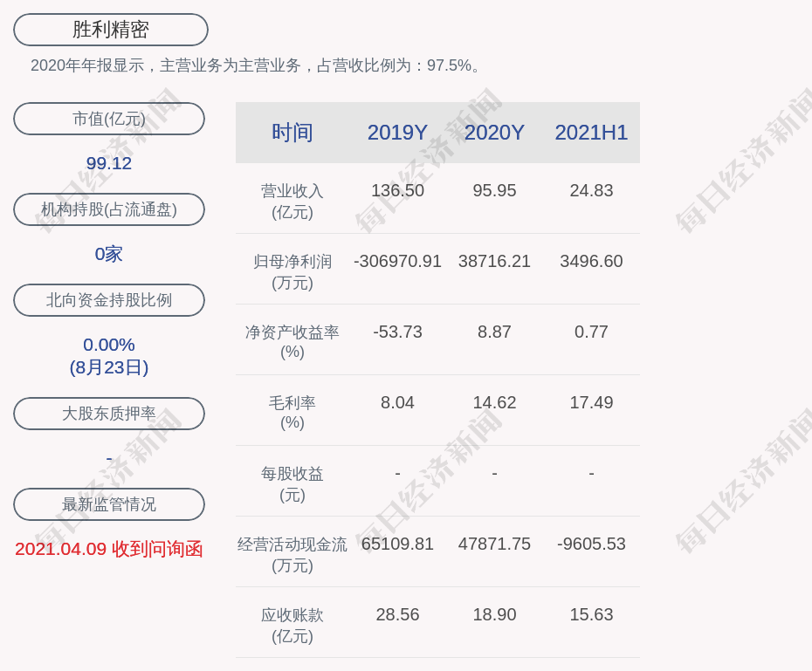
Task: Click the 每股收益 row label
Action: pyautogui.click(x=292, y=484)
